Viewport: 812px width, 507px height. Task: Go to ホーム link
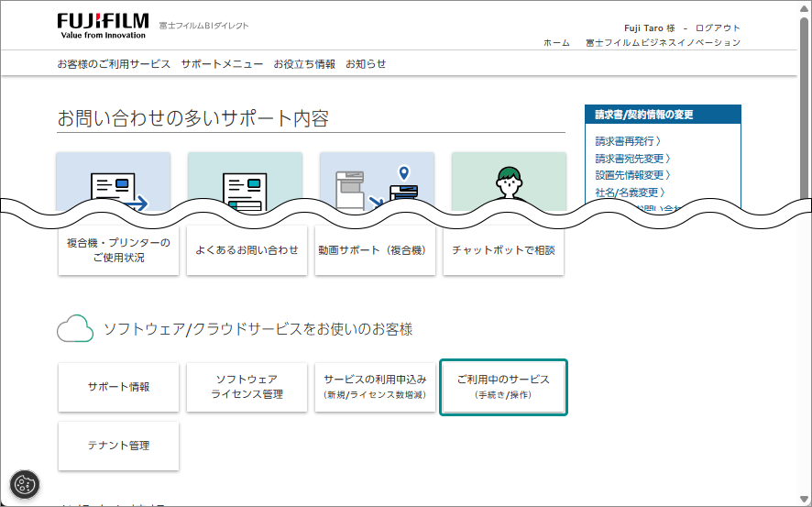(x=556, y=43)
